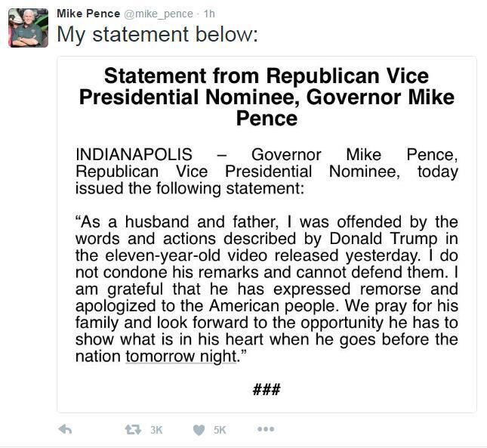Click the 1h tweet timestamp
The image size is (487, 448).
pos(209,13)
